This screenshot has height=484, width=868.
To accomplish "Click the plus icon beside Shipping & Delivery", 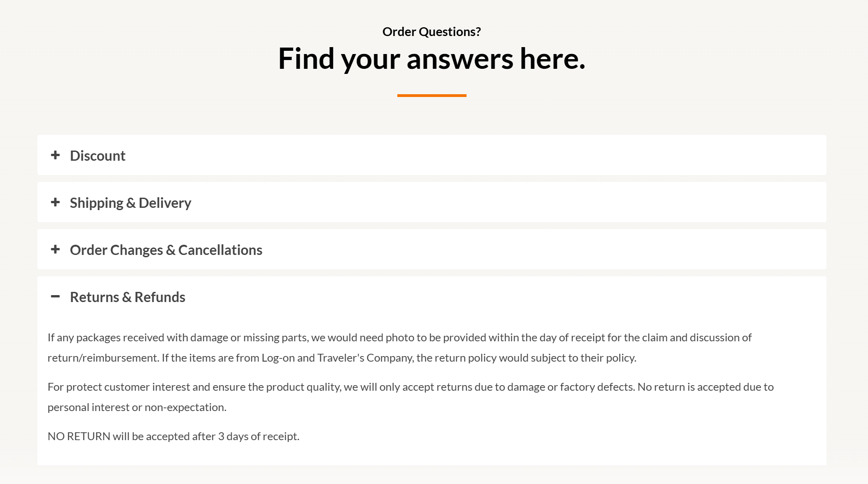I will coord(55,202).
